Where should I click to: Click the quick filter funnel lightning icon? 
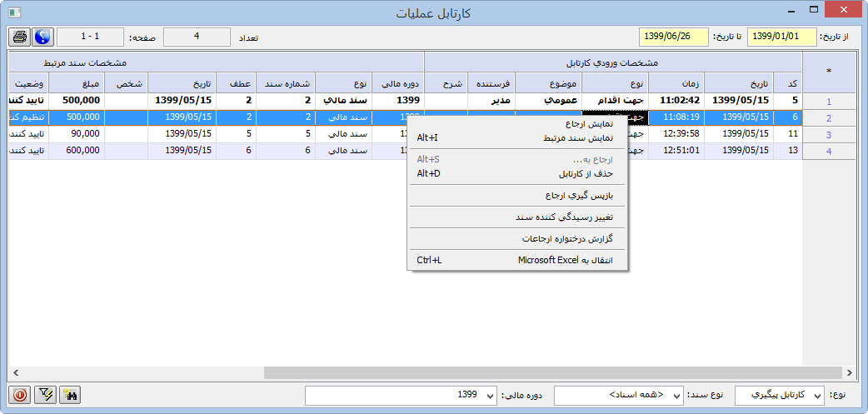click(45, 395)
